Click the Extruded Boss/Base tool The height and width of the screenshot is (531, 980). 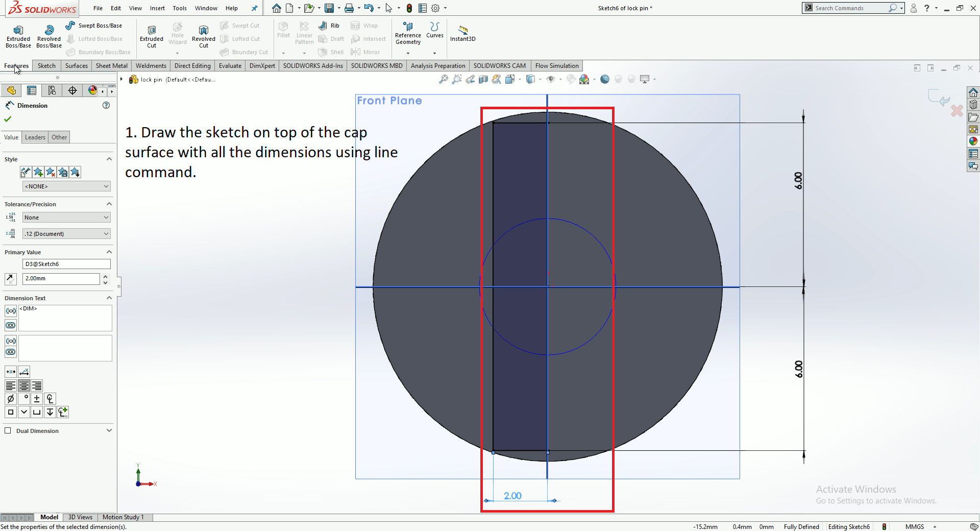coord(18,36)
